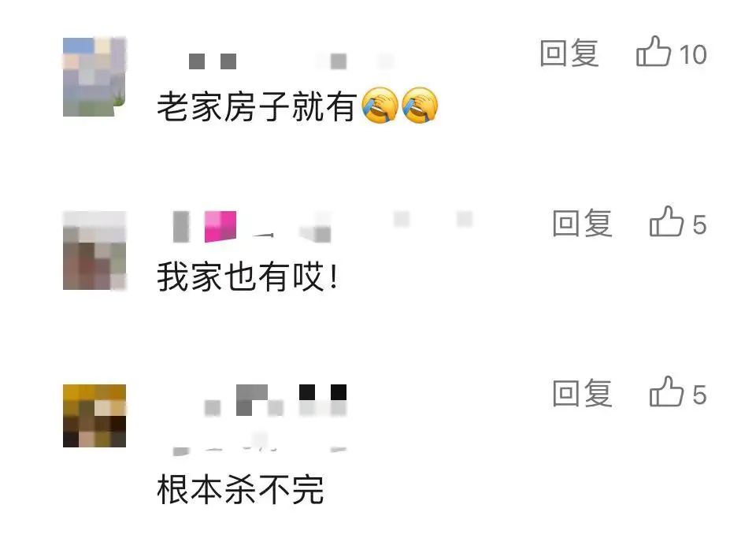Click the like count 10 on first comment
756x549 pixels.
[x=693, y=54]
